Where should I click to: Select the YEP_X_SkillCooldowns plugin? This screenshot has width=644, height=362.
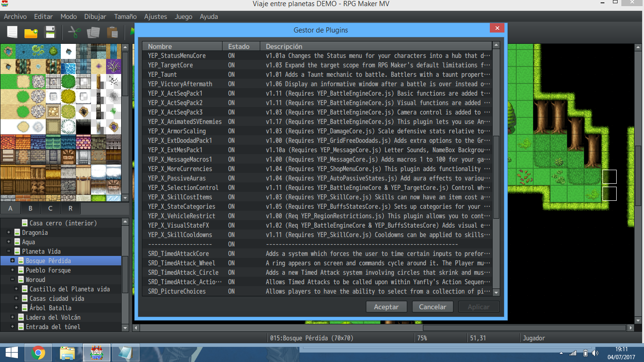tap(317, 235)
